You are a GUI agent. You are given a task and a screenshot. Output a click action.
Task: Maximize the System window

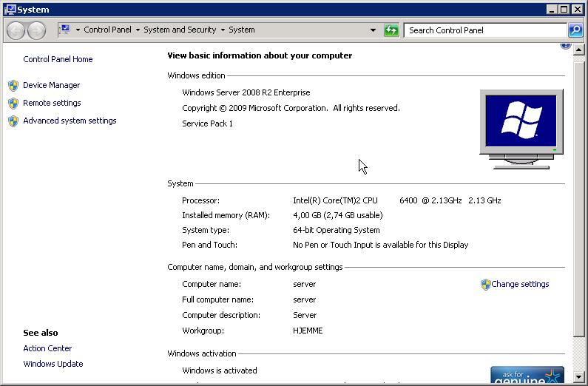point(564,10)
